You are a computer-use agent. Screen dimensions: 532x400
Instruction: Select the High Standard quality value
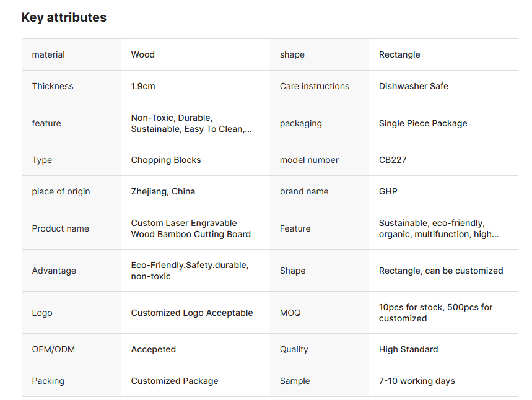click(x=408, y=349)
